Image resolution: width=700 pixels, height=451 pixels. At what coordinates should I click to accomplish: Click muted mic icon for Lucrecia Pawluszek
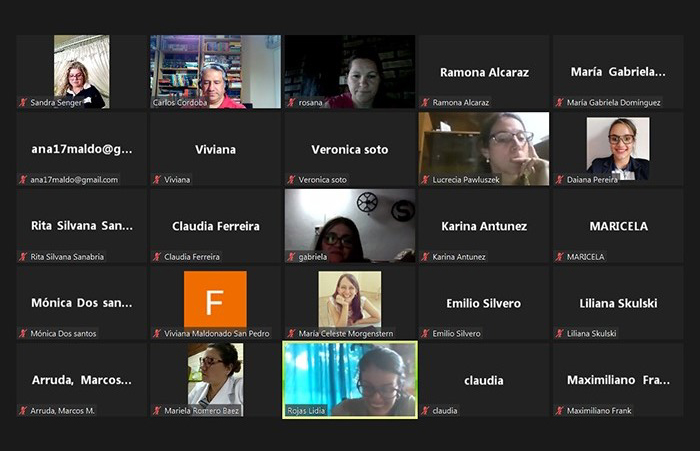click(x=425, y=180)
